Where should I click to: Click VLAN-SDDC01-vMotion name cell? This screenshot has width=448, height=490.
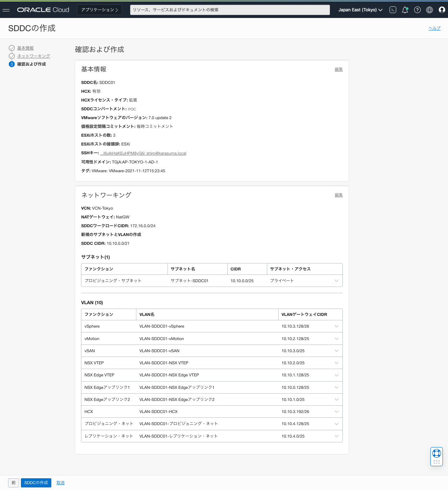162,339
